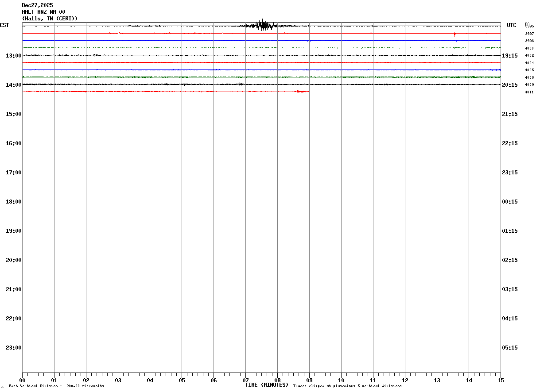Click the HALT HNZ NM 00 station title

[43, 12]
